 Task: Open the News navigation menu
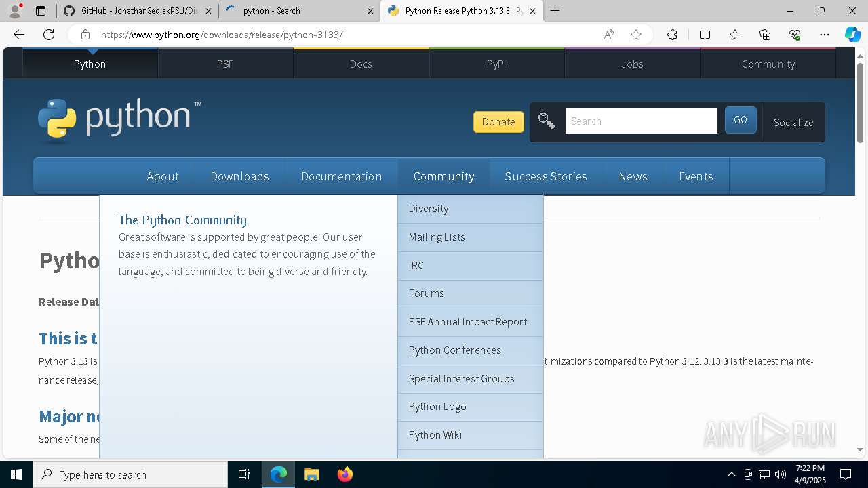[x=633, y=176]
